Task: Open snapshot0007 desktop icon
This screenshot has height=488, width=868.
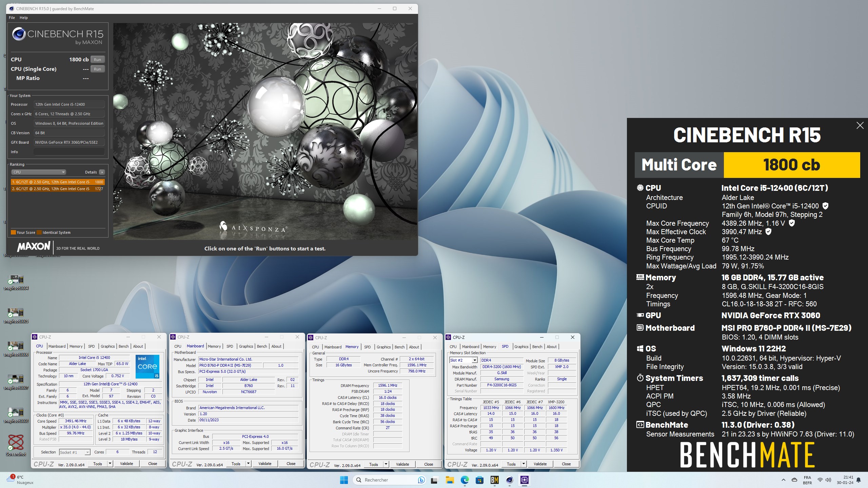Action: point(16,382)
